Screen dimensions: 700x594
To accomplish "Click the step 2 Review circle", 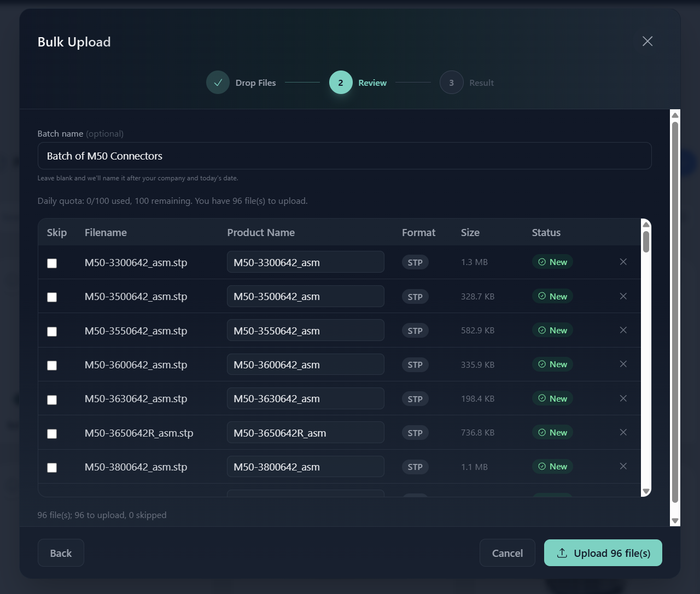I will pyautogui.click(x=341, y=83).
